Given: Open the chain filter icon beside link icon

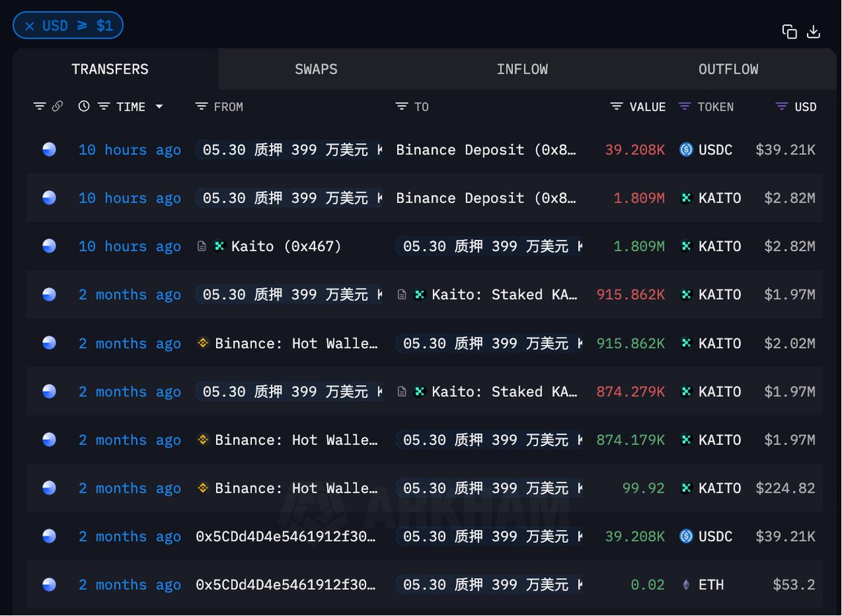Looking at the screenshot, I should 39,107.
